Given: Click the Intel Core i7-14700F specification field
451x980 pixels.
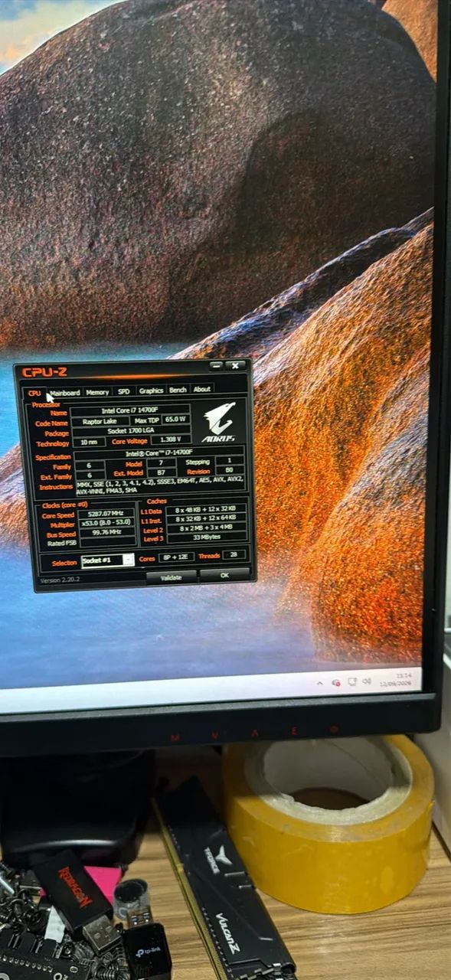Looking at the screenshot, I should click(x=159, y=452).
